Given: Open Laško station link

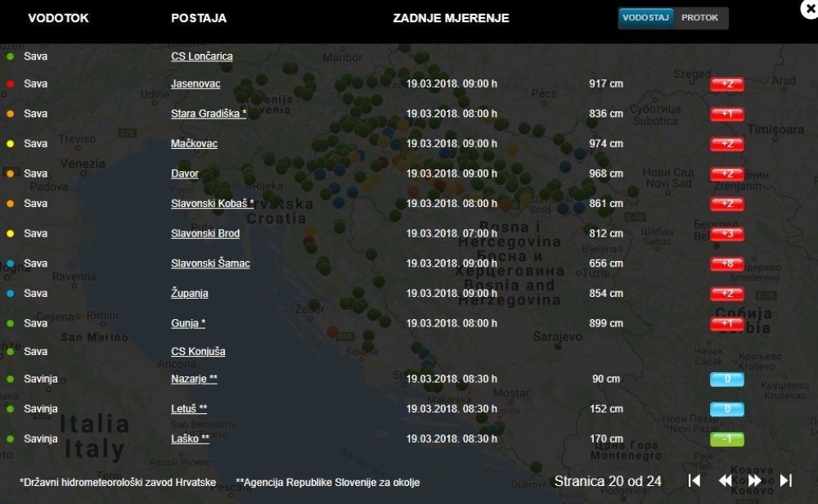Looking at the screenshot, I should [190, 439].
